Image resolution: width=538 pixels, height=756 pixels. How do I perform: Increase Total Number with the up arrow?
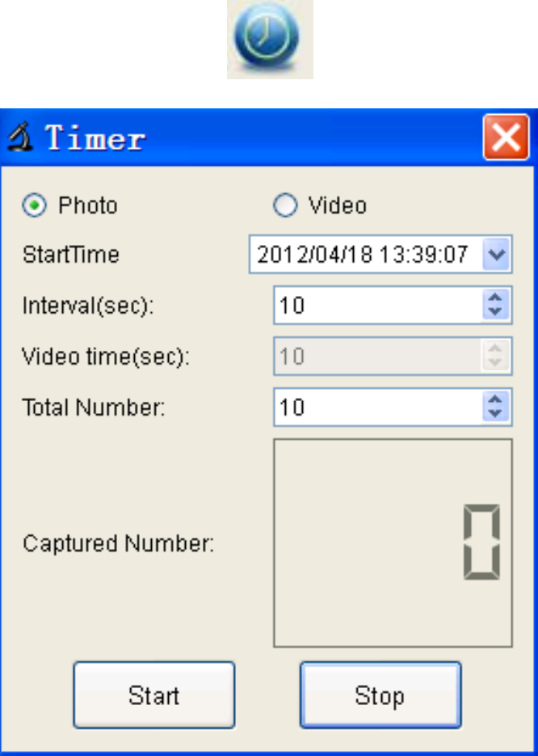click(496, 400)
